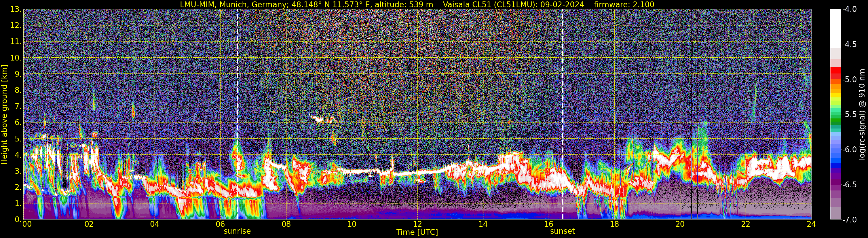
Task: Click the '20' time-axis tick label
Action: [680, 224]
